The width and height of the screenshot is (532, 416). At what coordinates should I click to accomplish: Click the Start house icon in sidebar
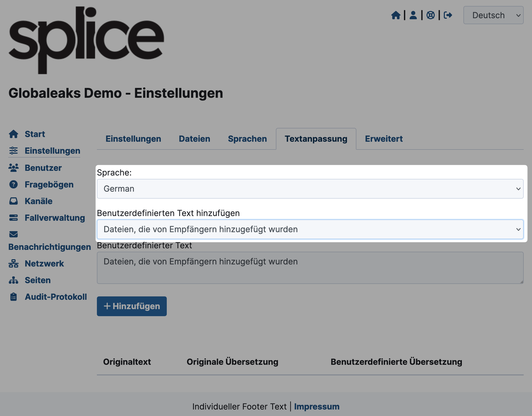coord(14,134)
